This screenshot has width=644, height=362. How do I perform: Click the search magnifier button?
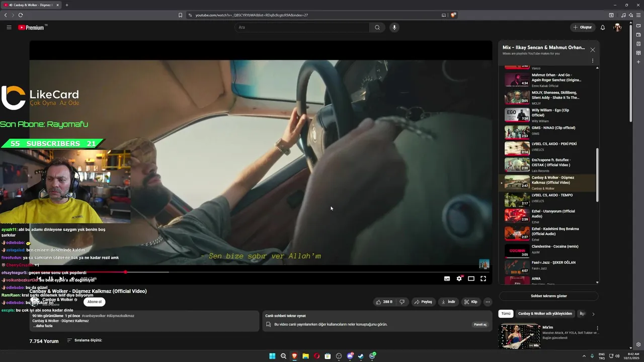click(x=377, y=27)
